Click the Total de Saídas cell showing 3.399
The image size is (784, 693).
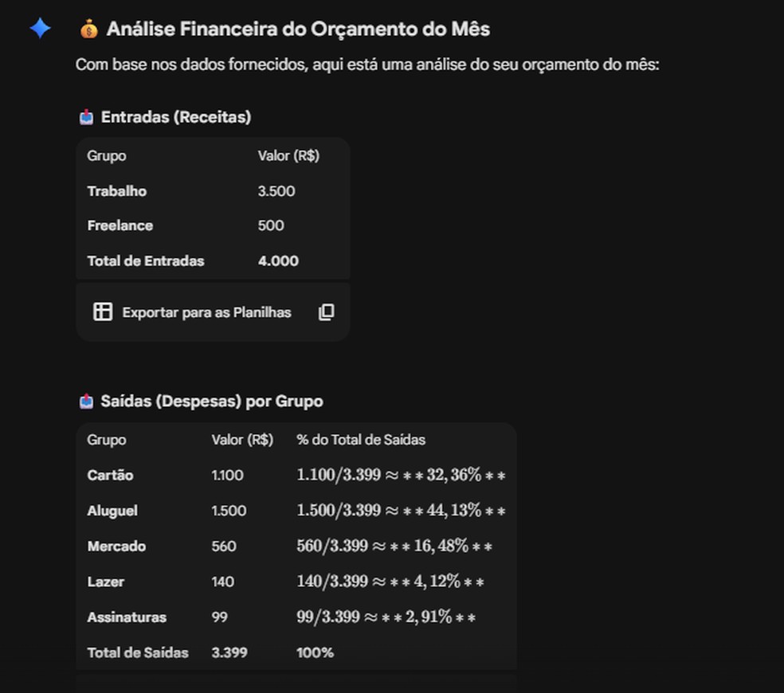[229, 652]
